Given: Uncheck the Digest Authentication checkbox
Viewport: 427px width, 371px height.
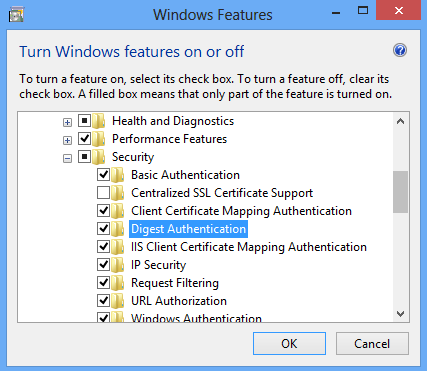Looking at the screenshot, I should click(x=103, y=229).
